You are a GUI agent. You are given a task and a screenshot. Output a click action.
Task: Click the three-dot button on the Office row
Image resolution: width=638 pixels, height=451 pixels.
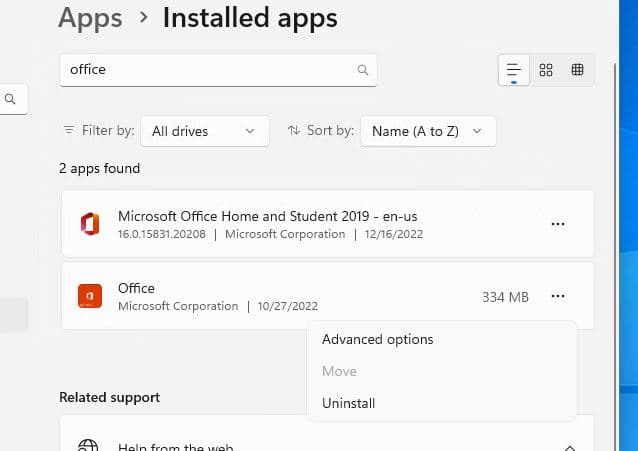coord(558,296)
